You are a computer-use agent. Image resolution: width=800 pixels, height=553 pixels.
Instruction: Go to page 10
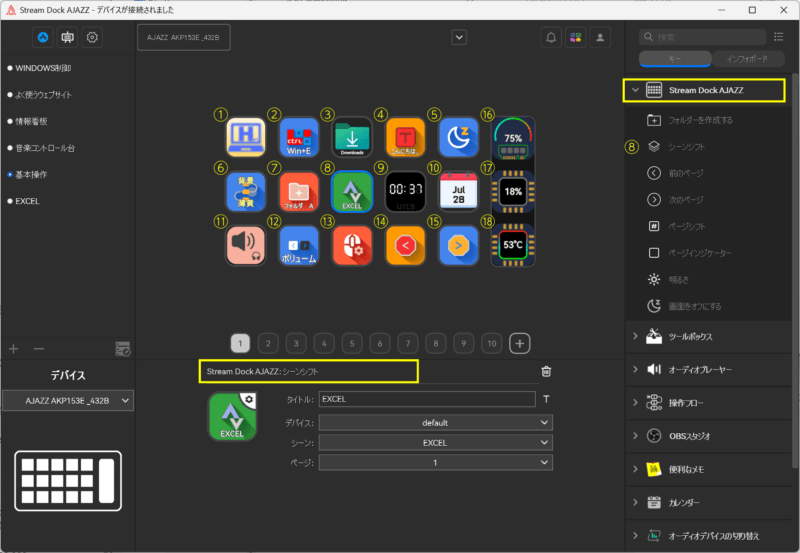tap(492, 343)
